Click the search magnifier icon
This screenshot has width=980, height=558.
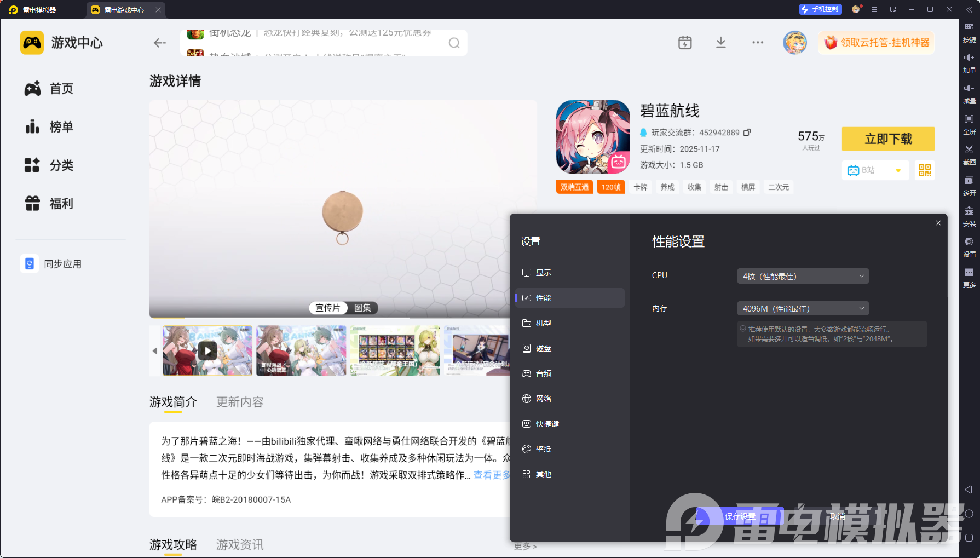click(x=454, y=43)
